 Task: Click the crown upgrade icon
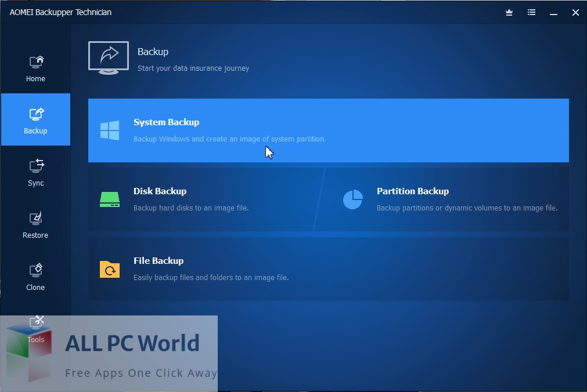[x=509, y=12]
